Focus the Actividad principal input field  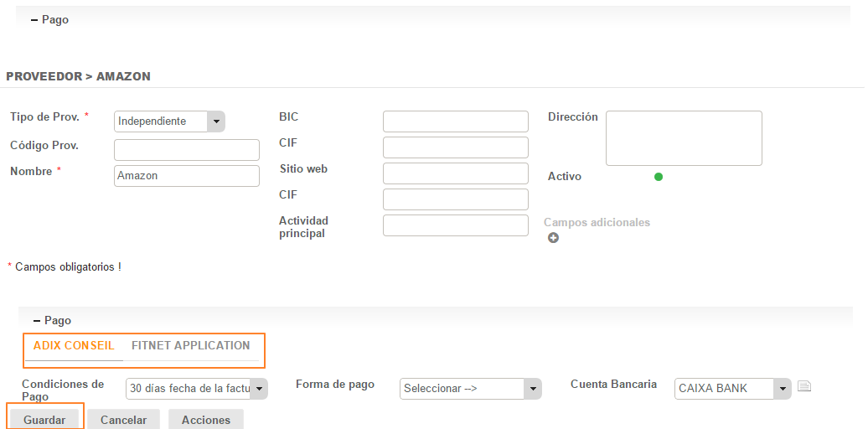click(x=455, y=225)
